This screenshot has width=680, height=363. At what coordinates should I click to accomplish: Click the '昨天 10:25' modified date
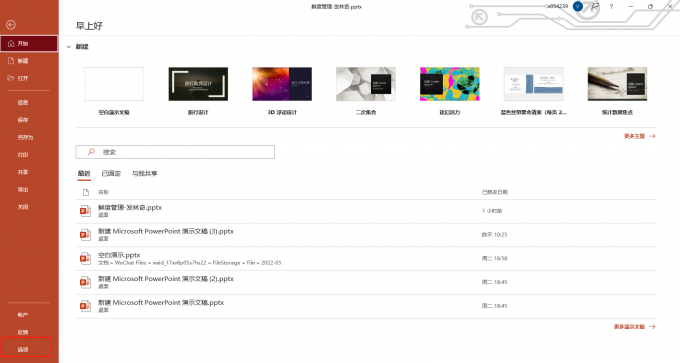[x=494, y=235]
